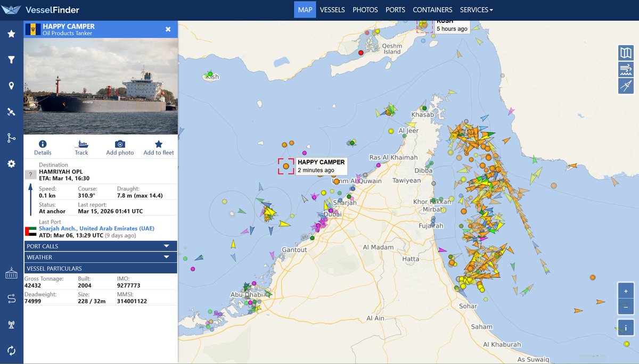Click the IMO value 9277773
The width and height of the screenshot is (639, 364).
coord(128,285)
